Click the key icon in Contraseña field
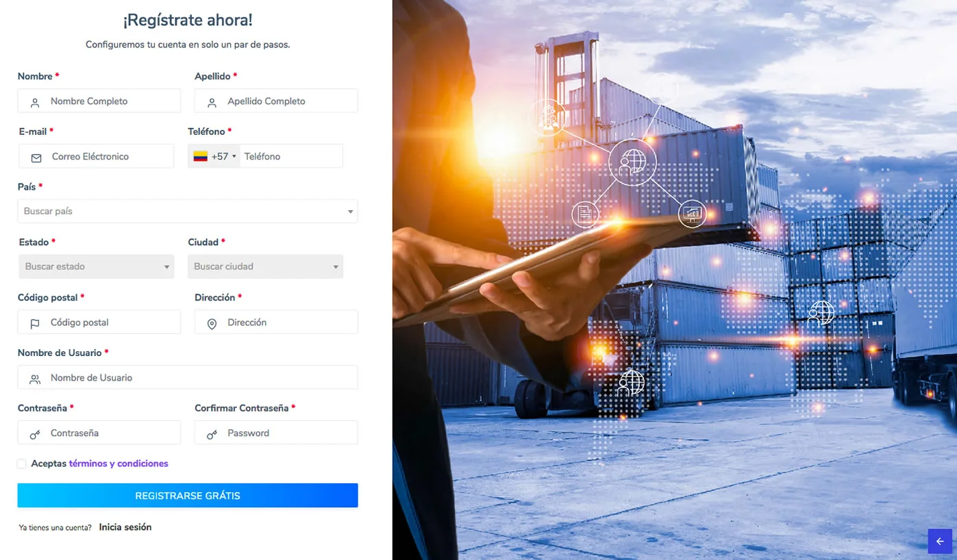This screenshot has width=957, height=560. 35,435
